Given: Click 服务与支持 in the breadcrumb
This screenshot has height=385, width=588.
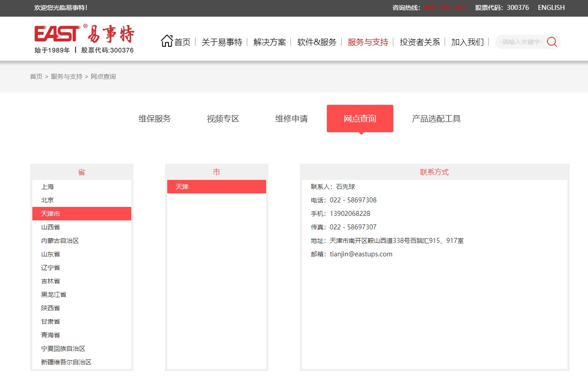Looking at the screenshot, I should click(x=67, y=76).
